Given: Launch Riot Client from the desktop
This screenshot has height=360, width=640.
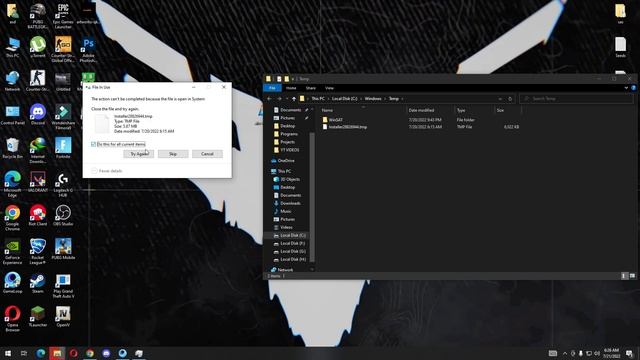Looking at the screenshot, I should [38, 216].
